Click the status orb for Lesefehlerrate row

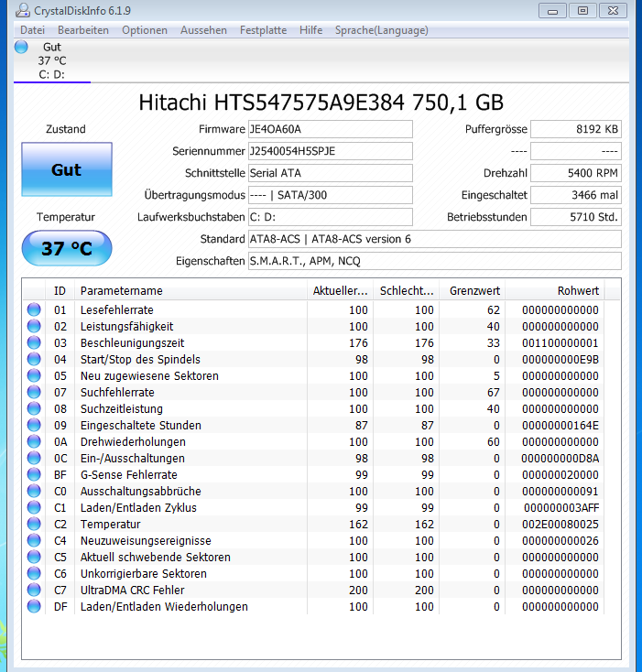click(34, 309)
